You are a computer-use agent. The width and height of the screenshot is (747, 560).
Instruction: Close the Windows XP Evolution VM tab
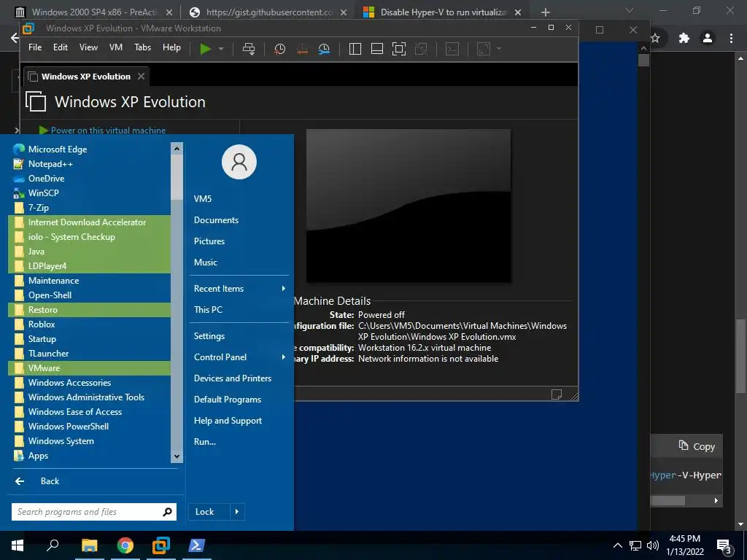141,76
